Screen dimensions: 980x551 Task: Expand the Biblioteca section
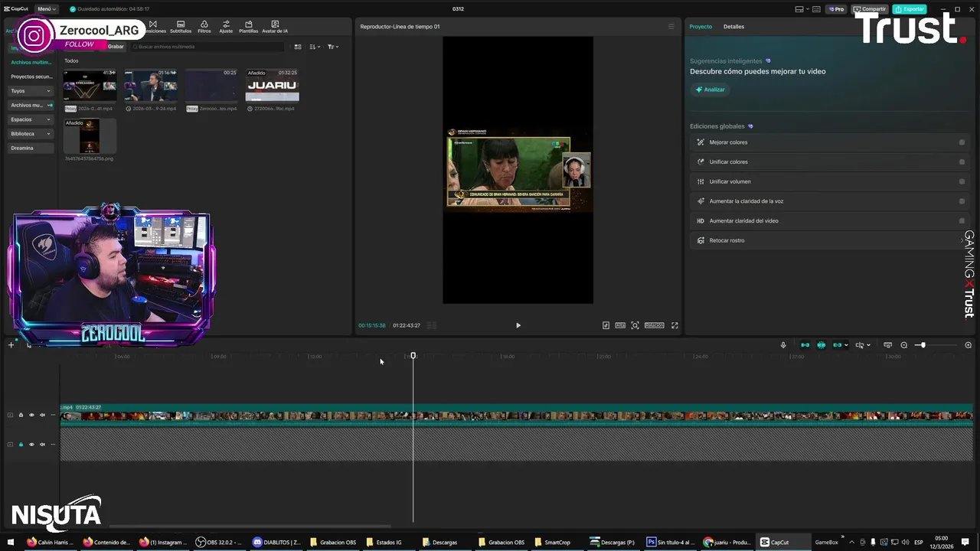click(31, 134)
